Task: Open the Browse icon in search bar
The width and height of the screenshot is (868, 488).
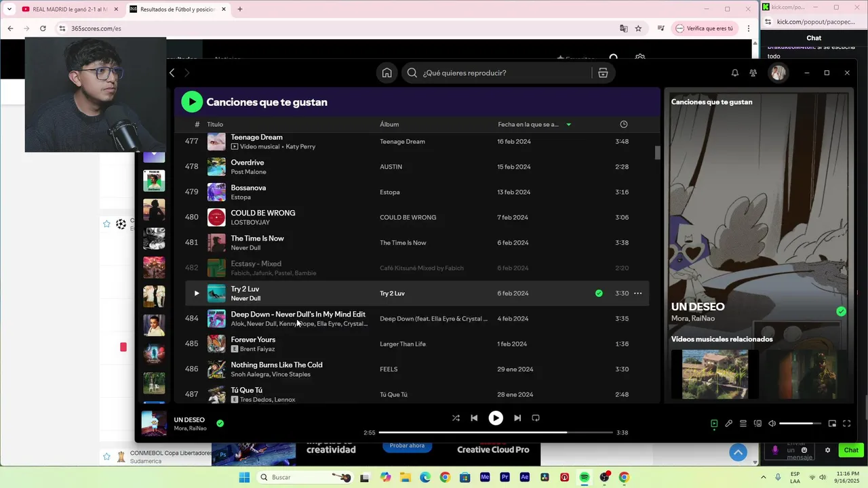Action: (603, 73)
